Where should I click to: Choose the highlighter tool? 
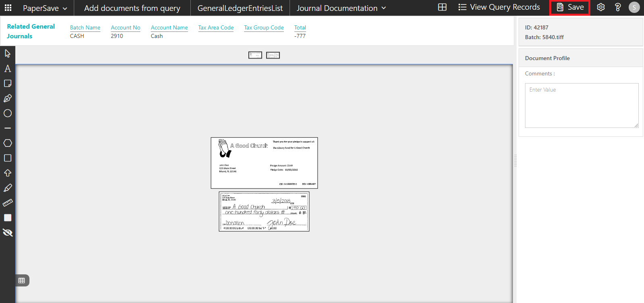click(x=7, y=188)
